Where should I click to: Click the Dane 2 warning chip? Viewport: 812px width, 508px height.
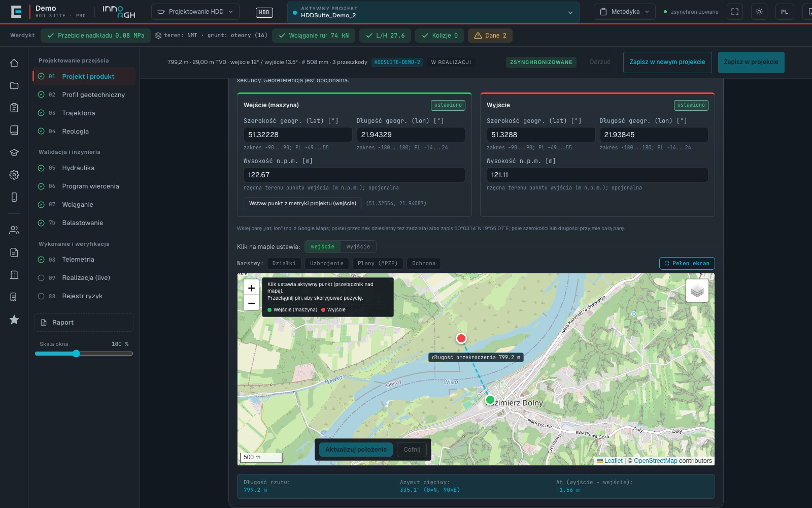pyautogui.click(x=490, y=36)
